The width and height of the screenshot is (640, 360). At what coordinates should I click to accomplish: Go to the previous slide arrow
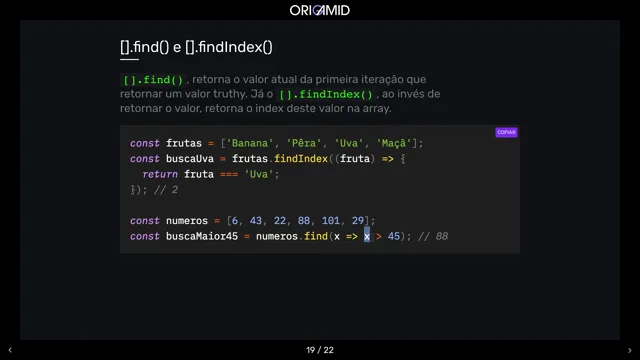tap(10, 350)
